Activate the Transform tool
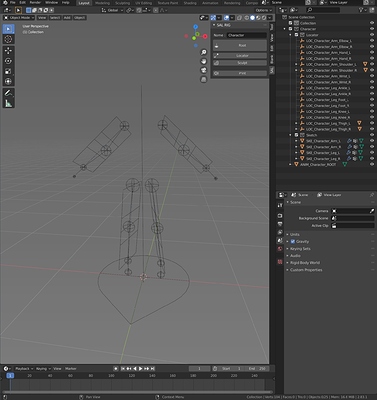Viewport: 377px width, 400px height. pos(8,81)
